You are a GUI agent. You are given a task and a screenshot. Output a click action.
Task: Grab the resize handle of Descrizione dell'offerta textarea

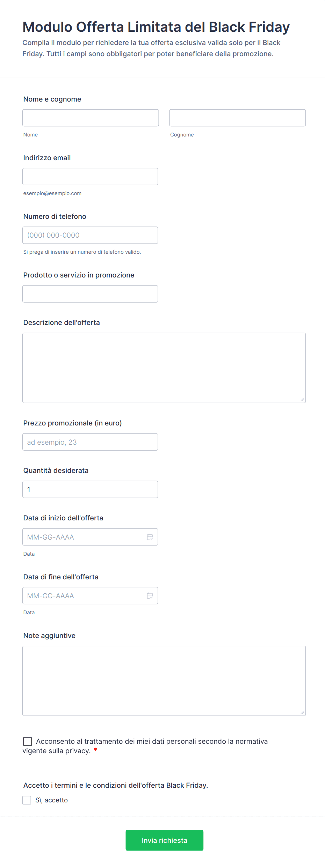click(302, 399)
